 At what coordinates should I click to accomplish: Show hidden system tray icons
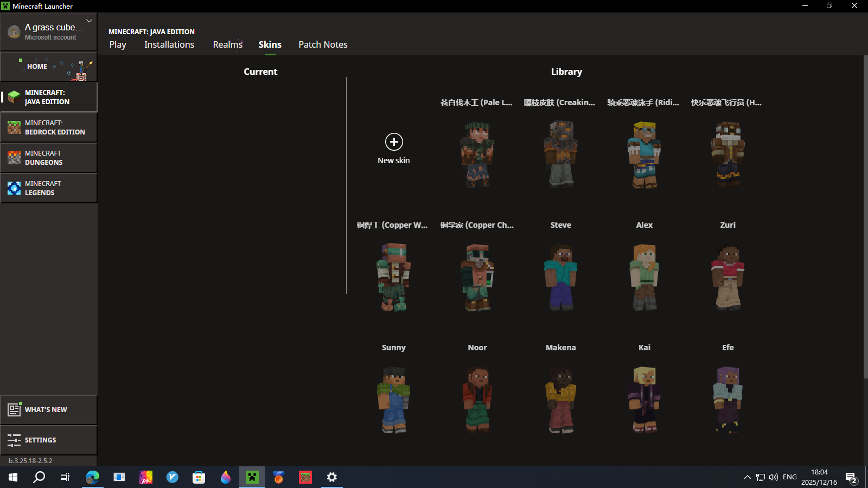748,477
